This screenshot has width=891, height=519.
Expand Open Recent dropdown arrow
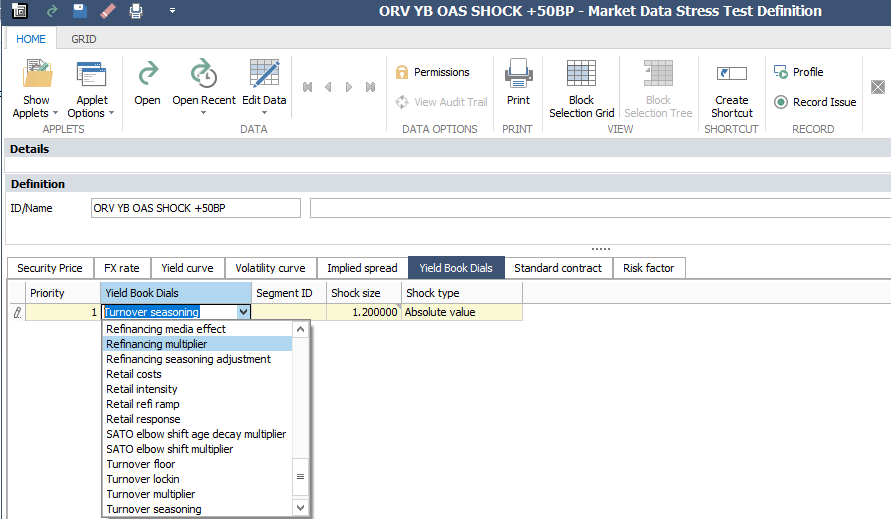(x=203, y=113)
